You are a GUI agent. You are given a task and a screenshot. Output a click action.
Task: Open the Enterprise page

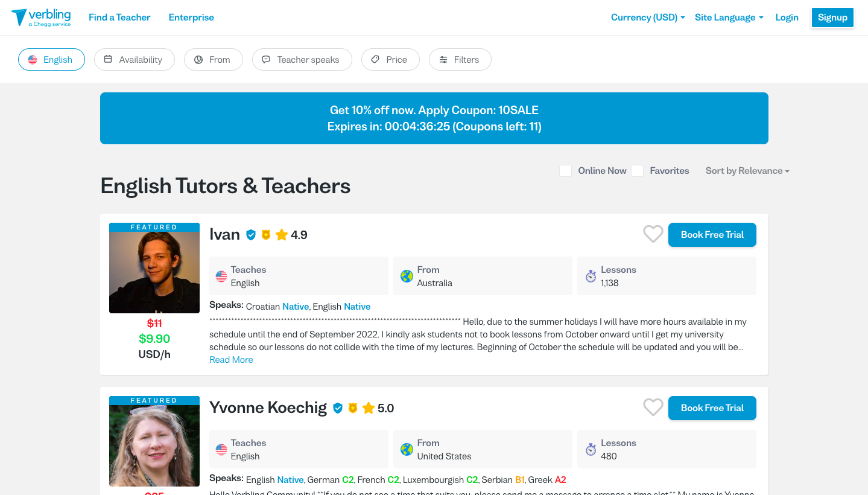[191, 18]
